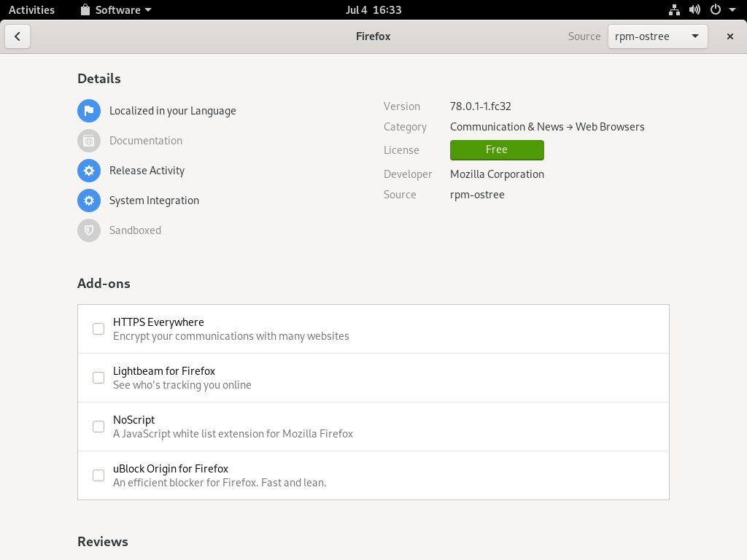Open the Jul 4 16:33 clock menu
The height and width of the screenshot is (560, 747).
(373, 10)
